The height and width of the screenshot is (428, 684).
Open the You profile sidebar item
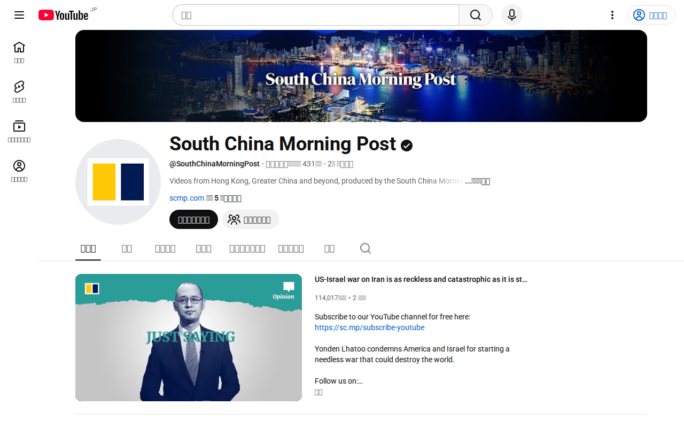coord(19,171)
